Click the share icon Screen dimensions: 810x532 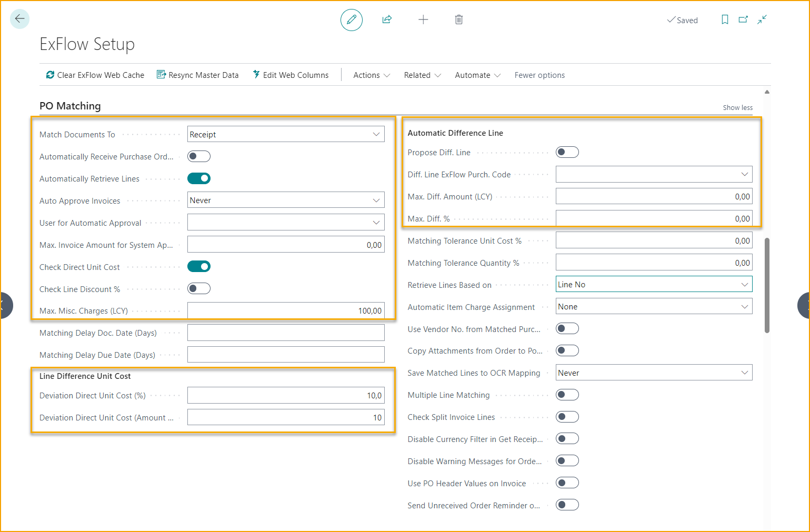click(x=387, y=19)
